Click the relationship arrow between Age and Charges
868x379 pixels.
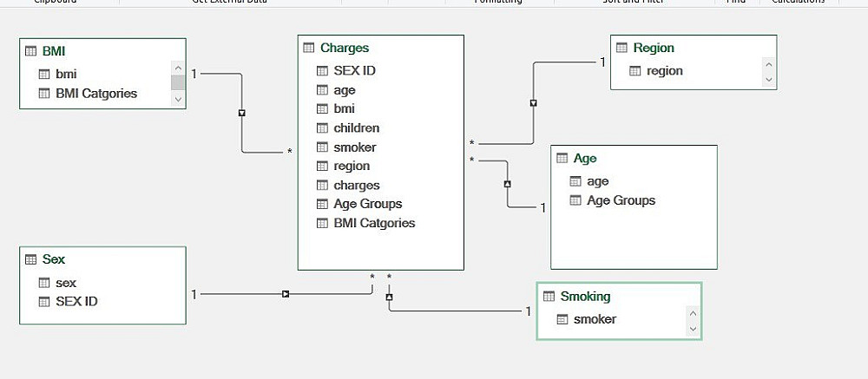point(508,184)
